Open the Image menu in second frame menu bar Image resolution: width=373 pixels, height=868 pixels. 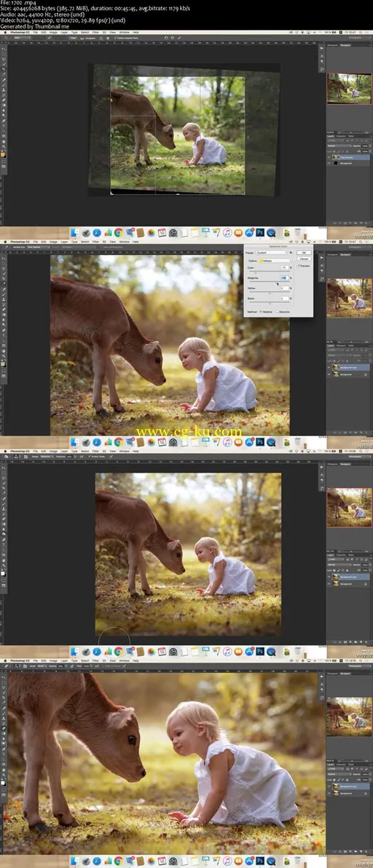[x=54, y=242]
